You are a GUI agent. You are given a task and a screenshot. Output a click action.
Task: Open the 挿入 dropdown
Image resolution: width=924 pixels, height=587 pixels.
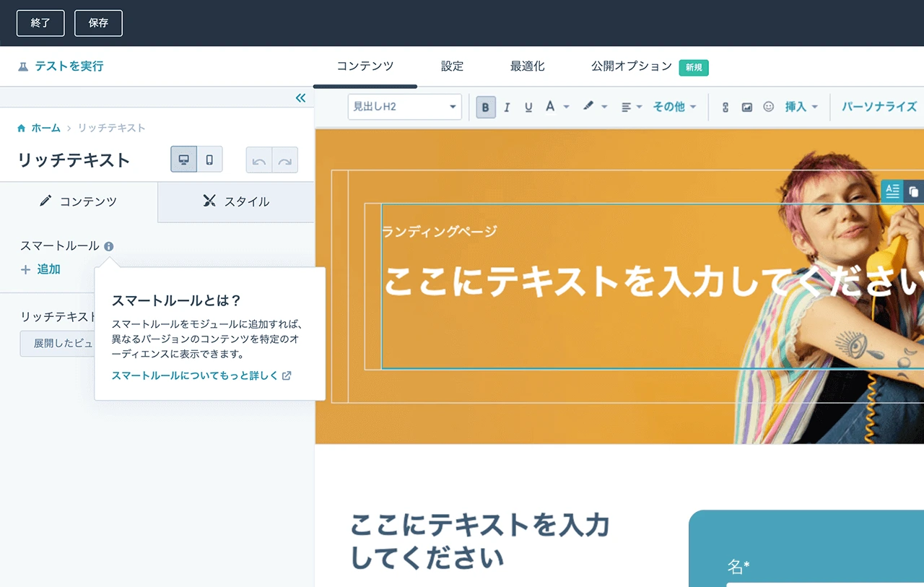point(801,107)
